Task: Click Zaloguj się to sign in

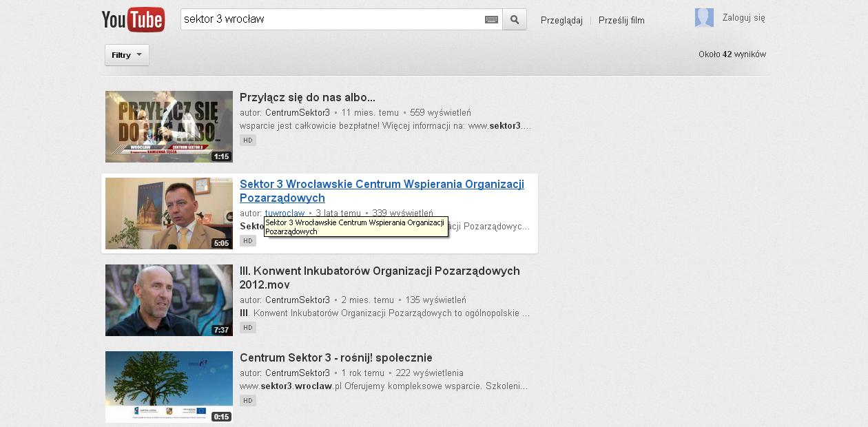Action: point(744,18)
